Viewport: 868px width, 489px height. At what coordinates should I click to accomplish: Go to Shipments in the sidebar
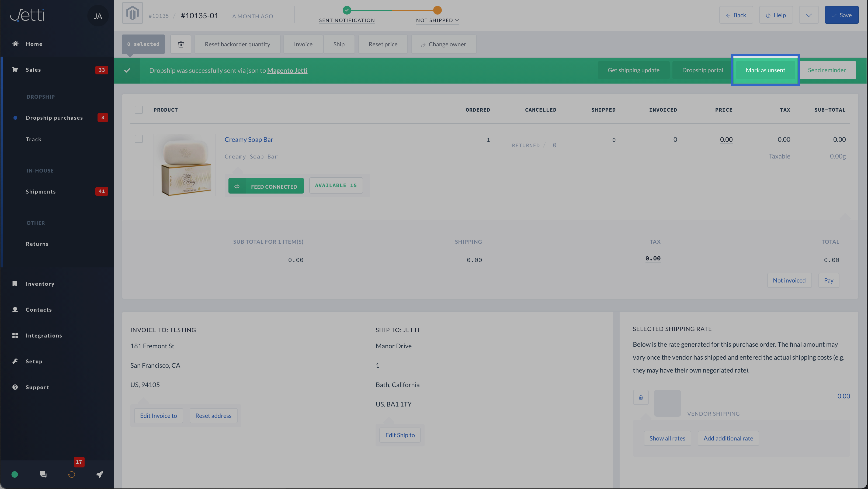tap(41, 192)
